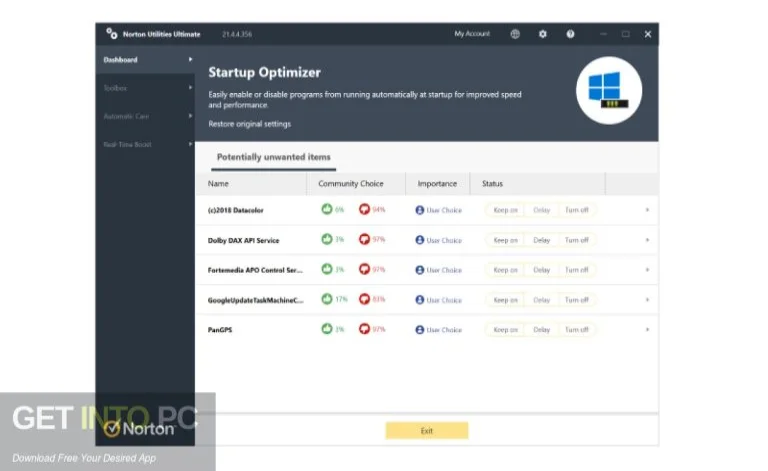The width and height of the screenshot is (768, 471).
Task: Set Fortemedia APO Control to Keep on
Action: pos(505,270)
